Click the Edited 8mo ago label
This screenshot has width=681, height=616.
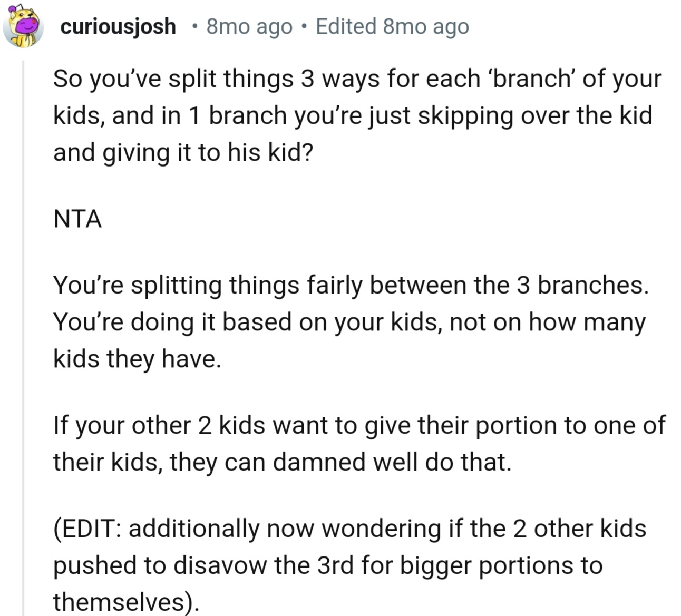(392, 26)
